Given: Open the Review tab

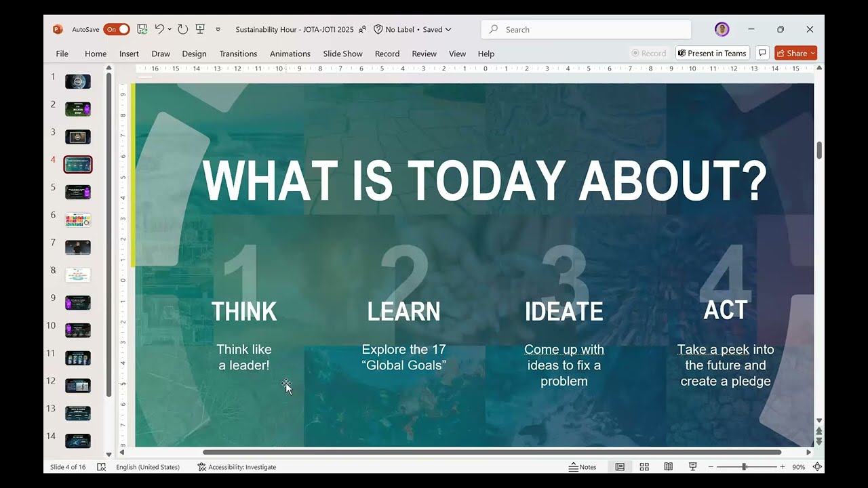Looking at the screenshot, I should pyautogui.click(x=425, y=54).
